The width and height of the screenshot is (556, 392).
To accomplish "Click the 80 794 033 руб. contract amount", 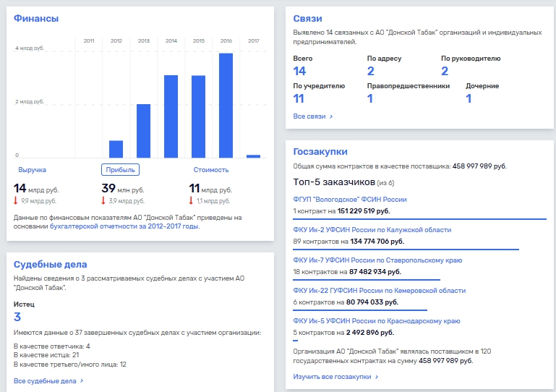I will click(372, 302).
